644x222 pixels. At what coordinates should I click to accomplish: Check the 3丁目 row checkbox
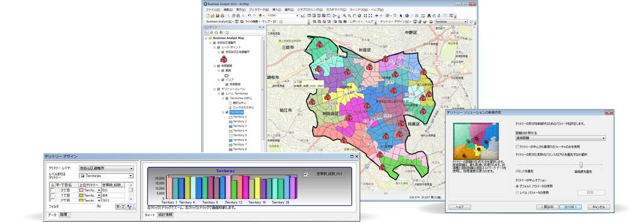tap(52, 190)
